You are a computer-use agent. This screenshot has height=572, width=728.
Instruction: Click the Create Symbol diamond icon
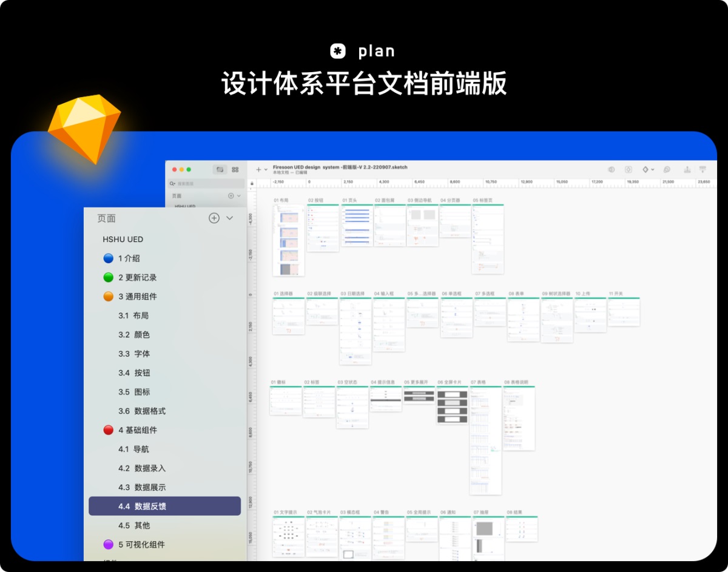click(x=645, y=169)
